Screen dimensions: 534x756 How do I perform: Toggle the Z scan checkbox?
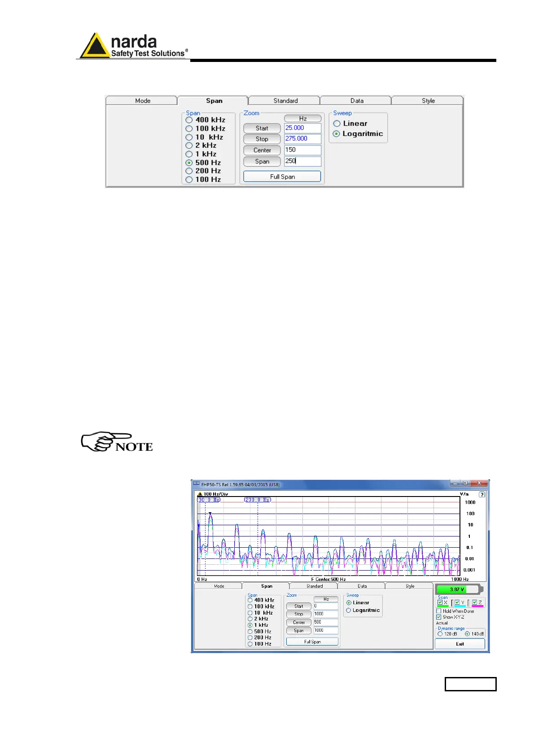(474, 602)
